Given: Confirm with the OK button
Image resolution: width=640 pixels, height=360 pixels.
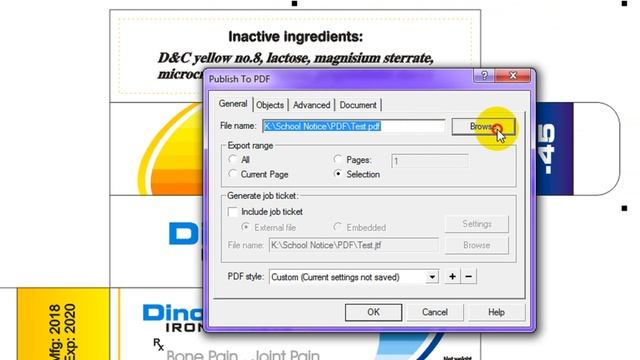Looking at the screenshot, I should (373, 312).
